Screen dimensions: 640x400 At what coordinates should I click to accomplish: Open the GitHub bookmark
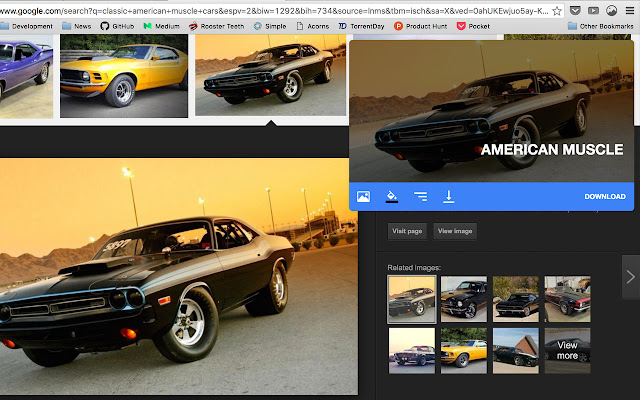[117, 26]
